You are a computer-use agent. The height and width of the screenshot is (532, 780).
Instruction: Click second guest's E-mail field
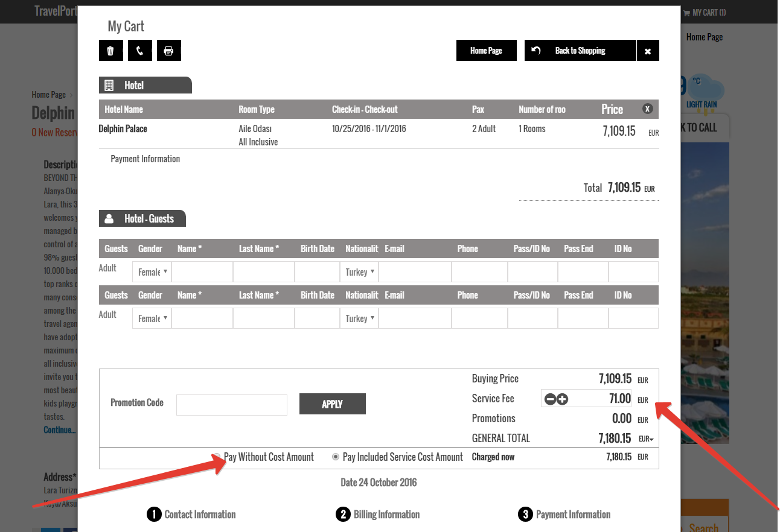pos(415,318)
